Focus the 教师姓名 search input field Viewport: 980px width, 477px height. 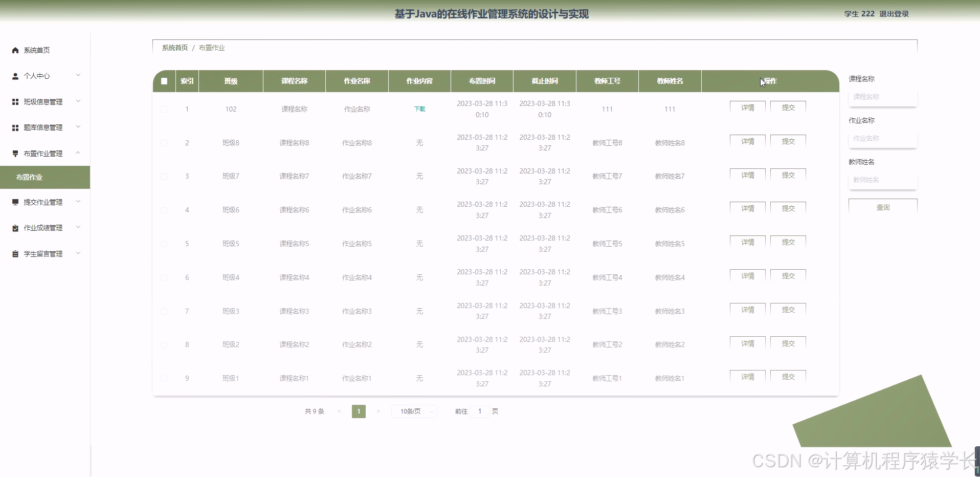point(883,180)
